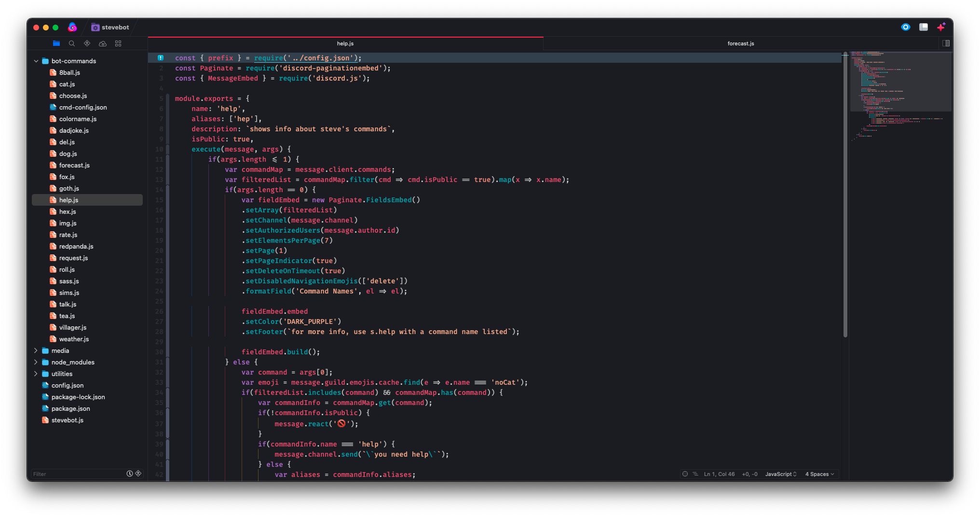Click the git changes filter icon
Viewport: 980px width, 517px height.
click(x=138, y=474)
